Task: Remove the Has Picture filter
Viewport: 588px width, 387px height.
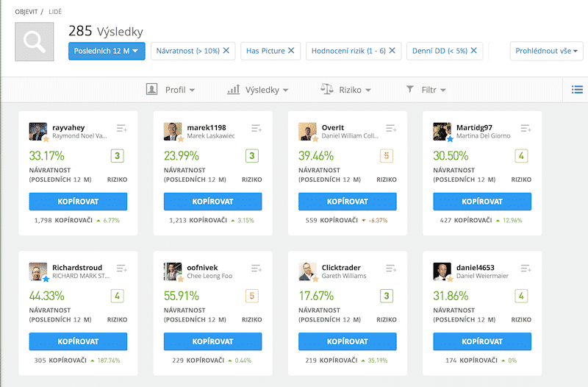Action: pos(291,51)
